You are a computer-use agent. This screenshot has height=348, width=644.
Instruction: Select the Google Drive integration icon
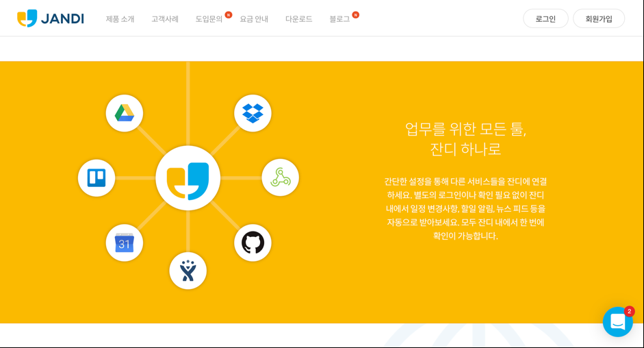(x=125, y=113)
